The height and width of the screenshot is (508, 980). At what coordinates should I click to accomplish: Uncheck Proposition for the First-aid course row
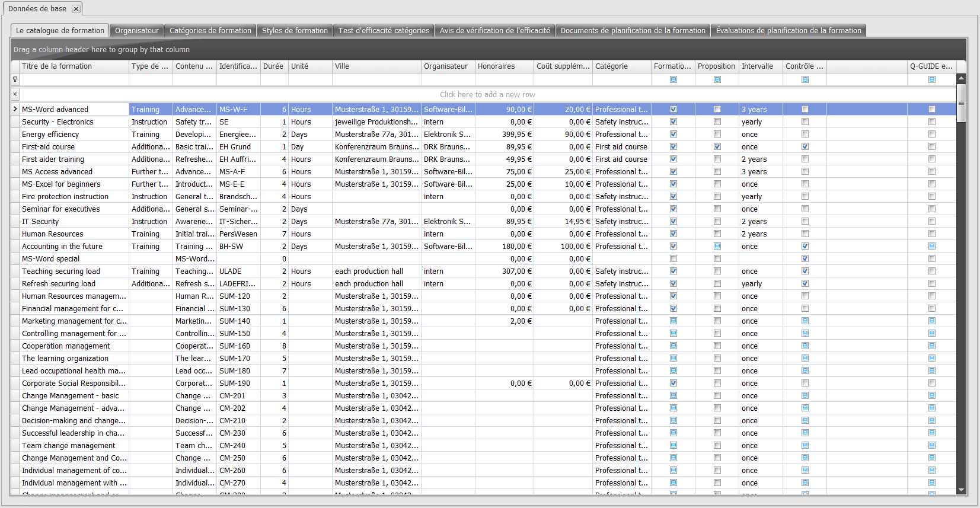[717, 146]
